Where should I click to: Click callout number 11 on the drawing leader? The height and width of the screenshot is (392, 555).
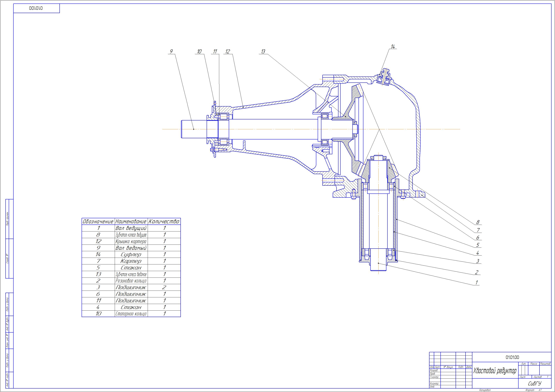(215, 51)
